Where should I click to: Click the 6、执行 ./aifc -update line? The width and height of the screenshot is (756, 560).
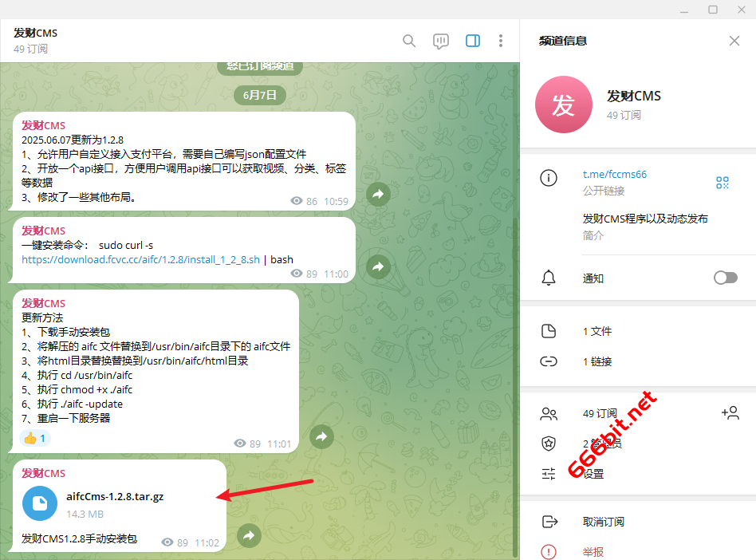[x=73, y=404]
